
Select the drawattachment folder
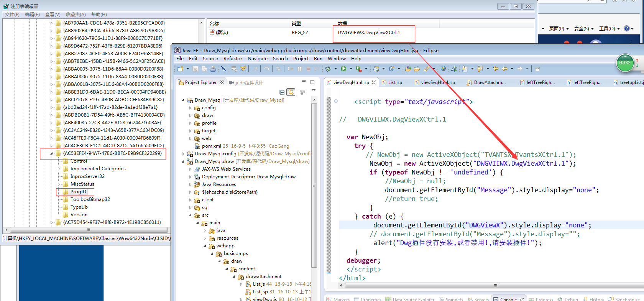(263, 276)
